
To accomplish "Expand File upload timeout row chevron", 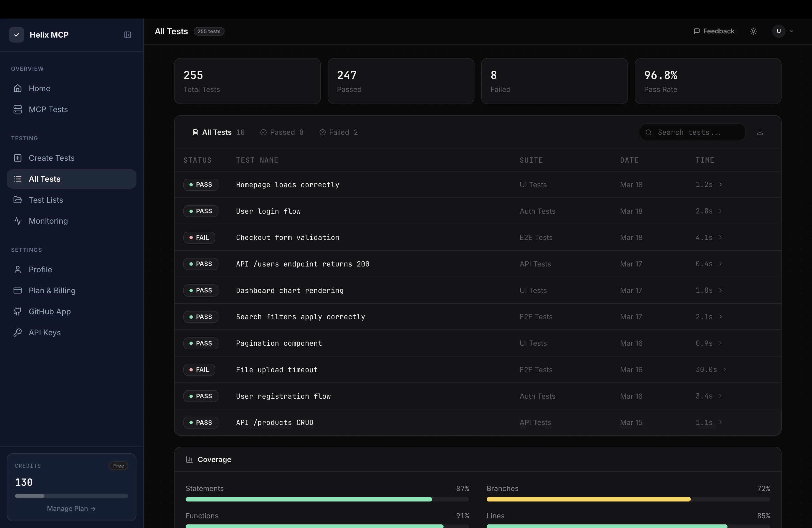I will pos(725,370).
